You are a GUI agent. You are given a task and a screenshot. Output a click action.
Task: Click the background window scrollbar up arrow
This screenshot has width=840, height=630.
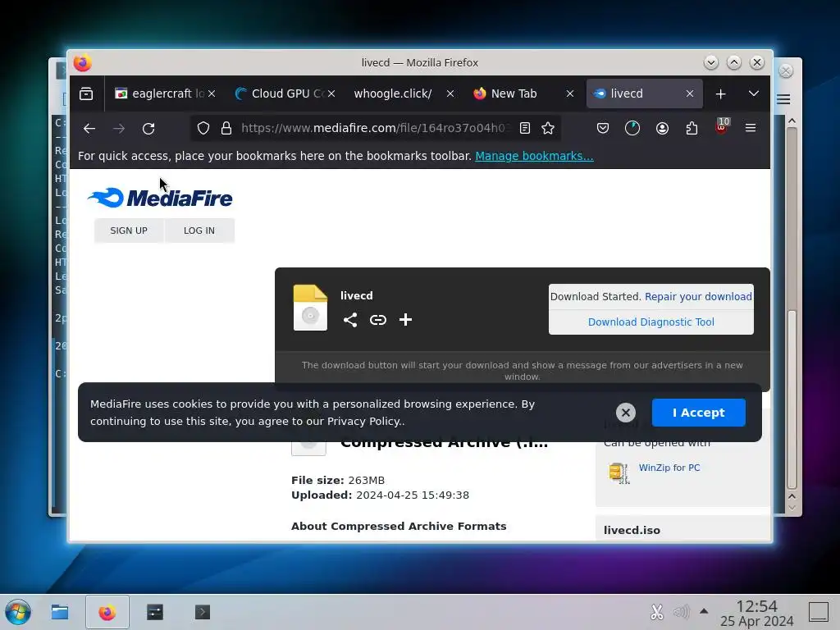[x=792, y=121]
